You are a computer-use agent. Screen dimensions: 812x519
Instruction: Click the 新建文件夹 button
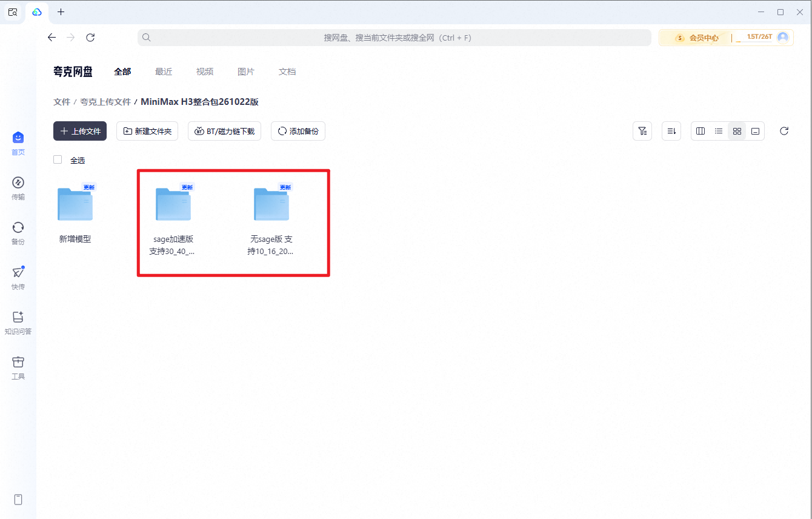pos(147,131)
